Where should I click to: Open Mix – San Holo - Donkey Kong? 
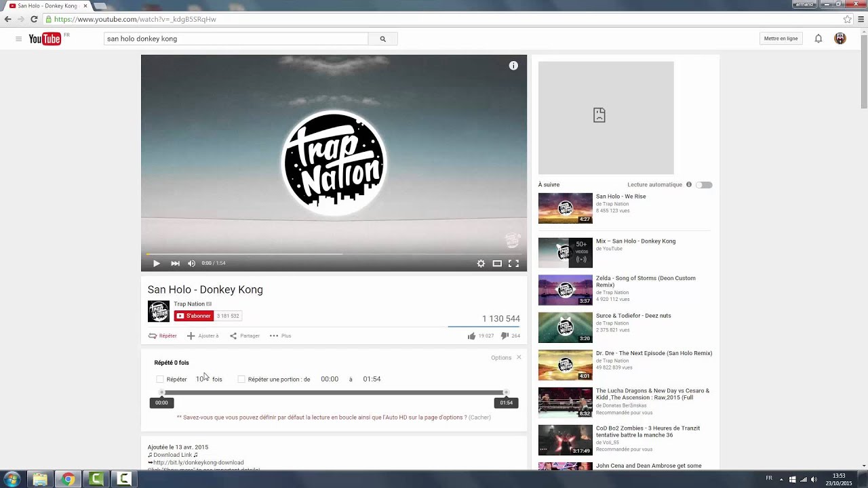[635, 241]
